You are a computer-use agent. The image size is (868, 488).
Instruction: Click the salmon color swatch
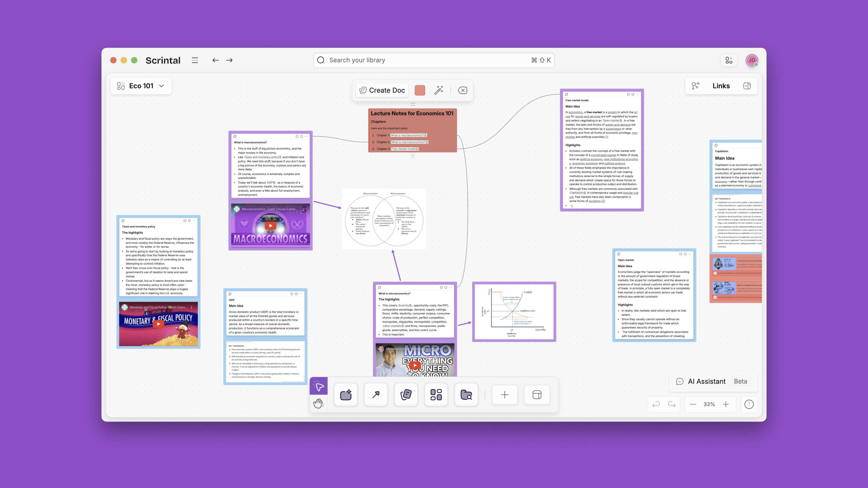click(420, 90)
